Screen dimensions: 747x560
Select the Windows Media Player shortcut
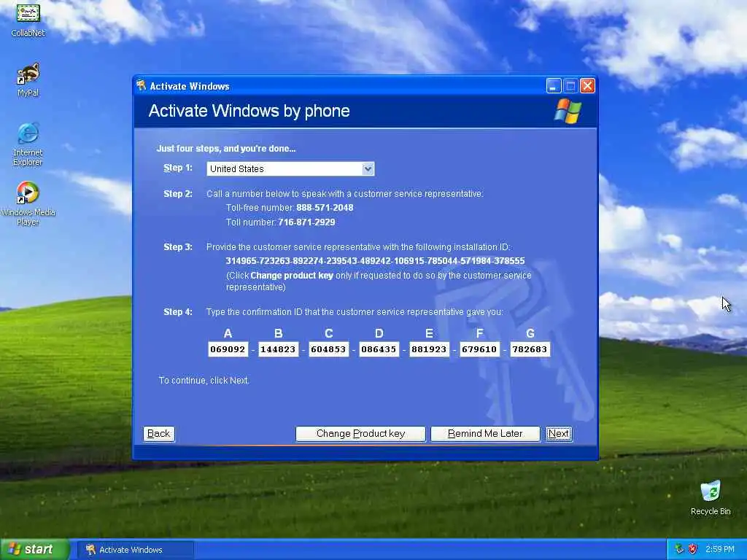(x=28, y=203)
